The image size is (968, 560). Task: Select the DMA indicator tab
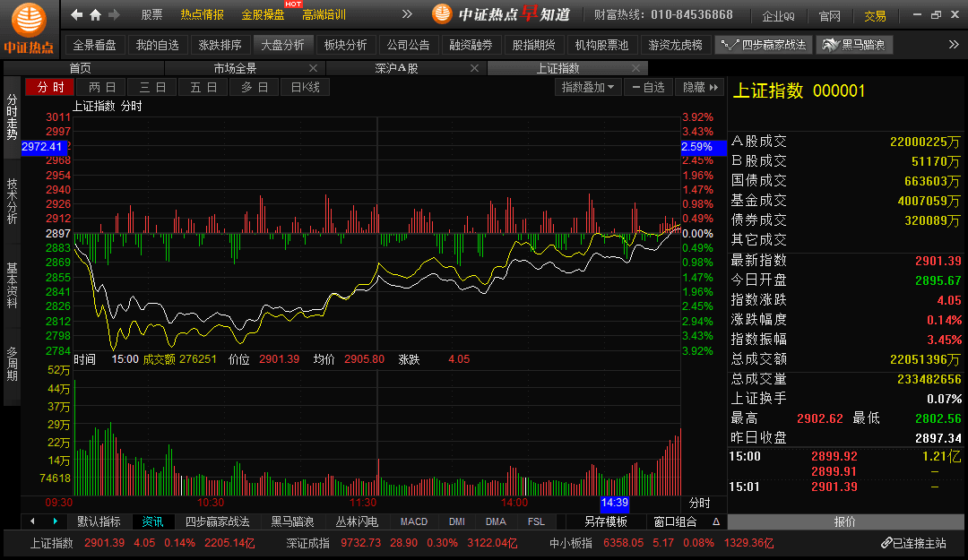coord(496,521)
